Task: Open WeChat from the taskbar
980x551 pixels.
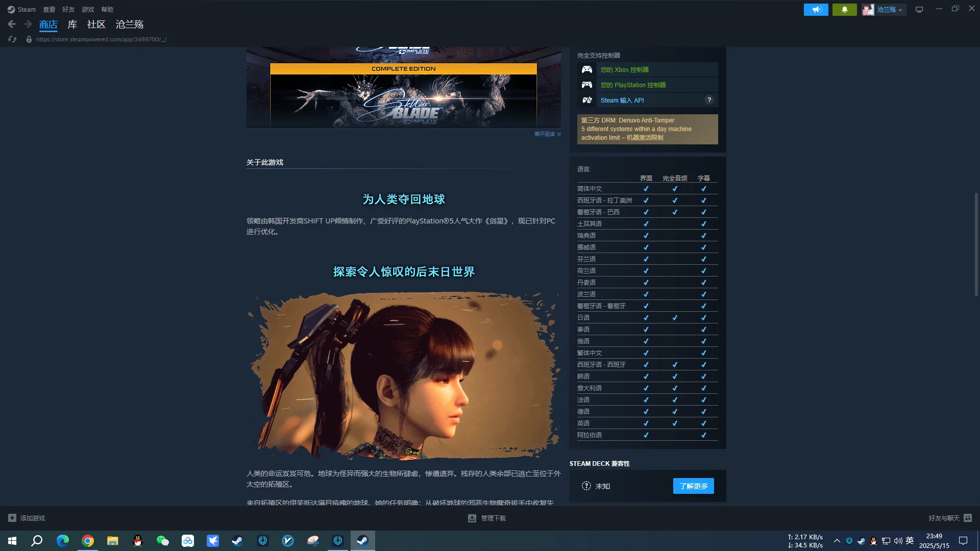Action: [x=163, y=541]
